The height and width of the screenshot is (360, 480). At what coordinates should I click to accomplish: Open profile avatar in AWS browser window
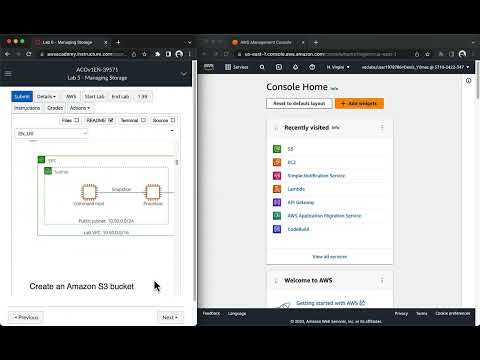click(462, 54)
